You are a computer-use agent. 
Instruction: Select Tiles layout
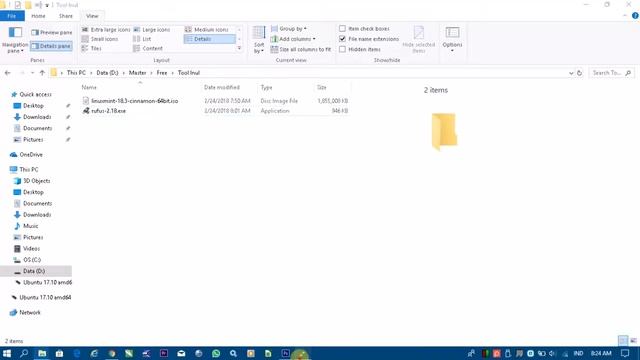click(91, 48)
